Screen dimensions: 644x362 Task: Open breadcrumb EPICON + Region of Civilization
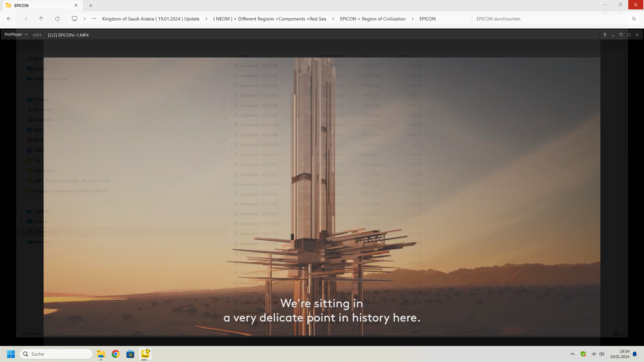click(373, 19)
